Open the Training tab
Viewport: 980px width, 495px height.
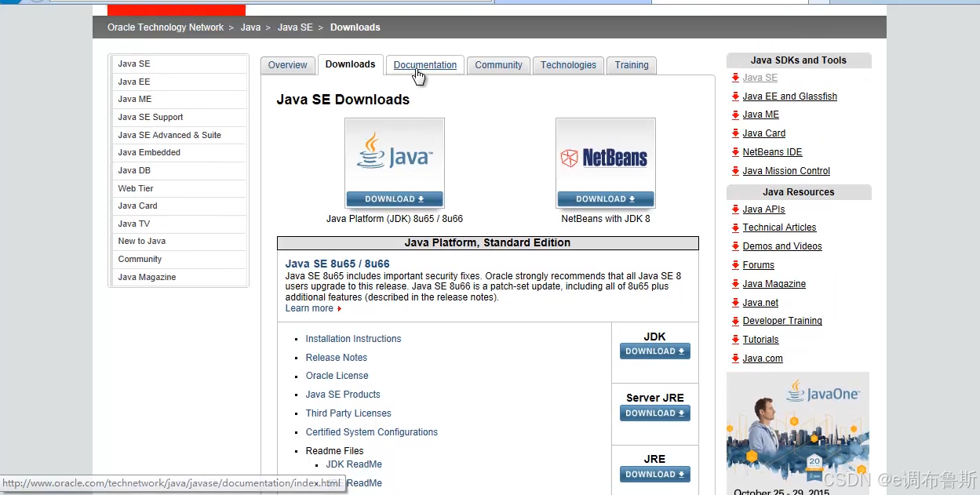pos(632,65)
